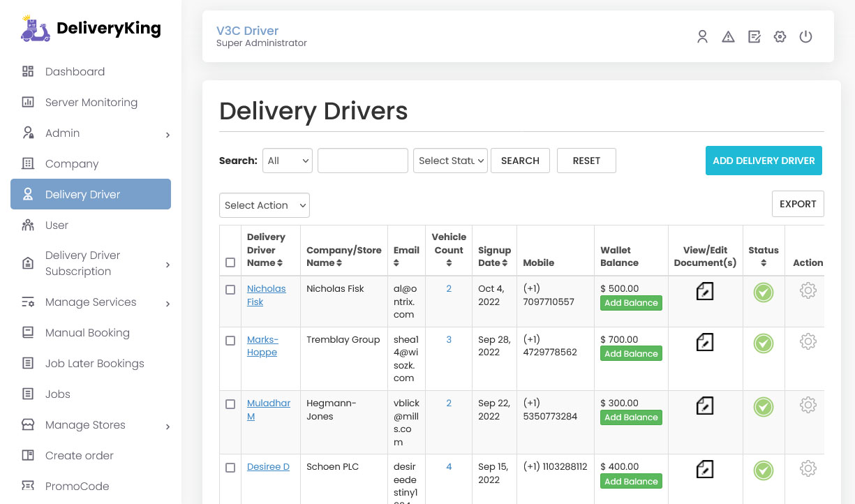
Task: Open action gear for Nicholas Fisk
Action: pos(808,290)
